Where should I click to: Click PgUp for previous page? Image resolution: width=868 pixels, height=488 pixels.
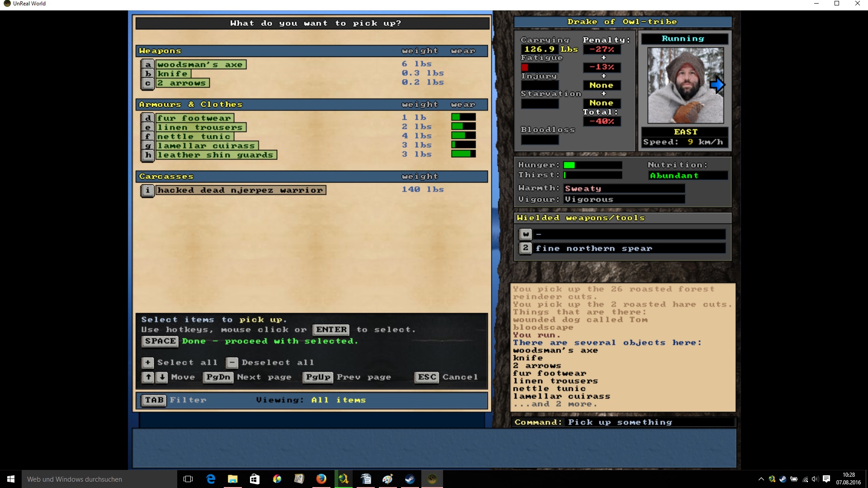pyautogui.click(x=318, y=377)
